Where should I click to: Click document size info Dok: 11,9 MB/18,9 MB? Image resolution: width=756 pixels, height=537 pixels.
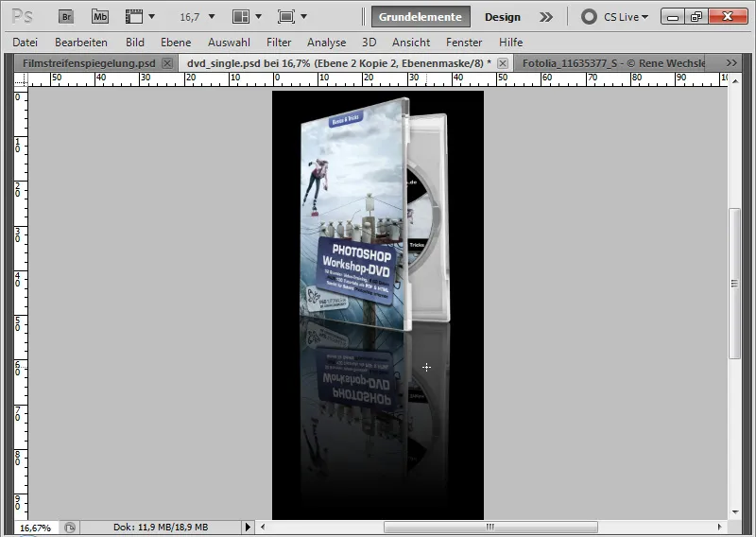pos(161,528)
